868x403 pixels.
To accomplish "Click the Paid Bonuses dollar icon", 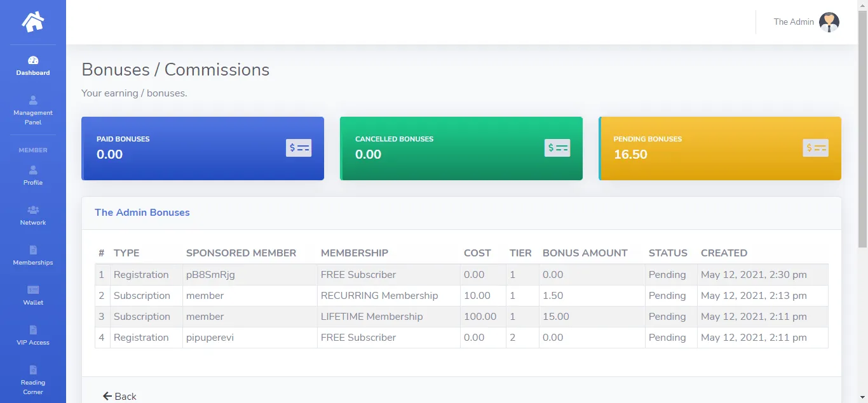I will 299,148.
